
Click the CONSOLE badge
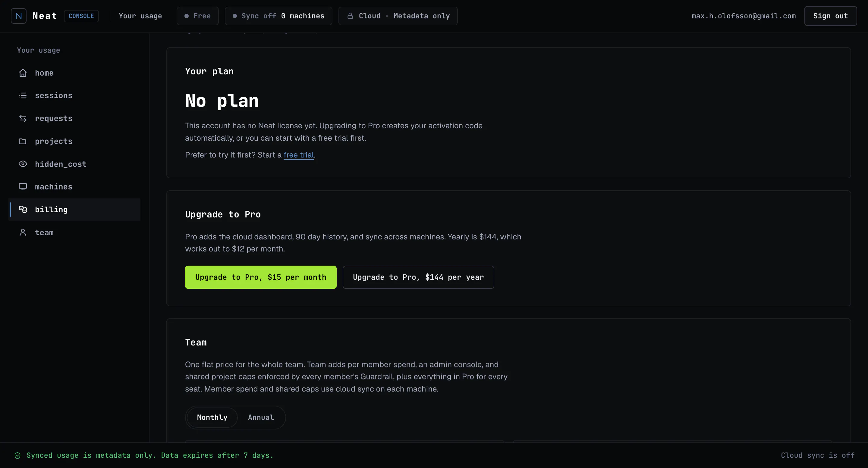click(81, 16)
